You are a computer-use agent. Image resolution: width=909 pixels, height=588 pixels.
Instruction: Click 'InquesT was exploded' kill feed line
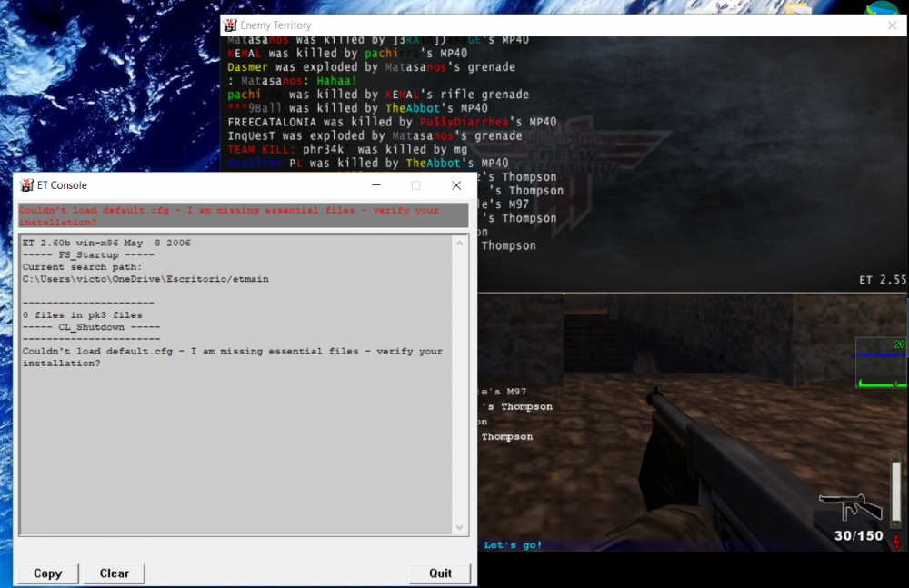(375, 135)
